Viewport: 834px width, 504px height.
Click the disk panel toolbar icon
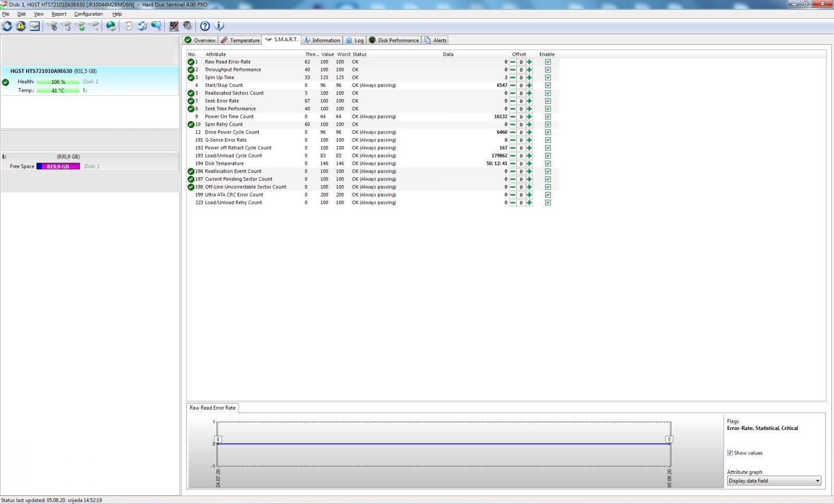point(34,26)
